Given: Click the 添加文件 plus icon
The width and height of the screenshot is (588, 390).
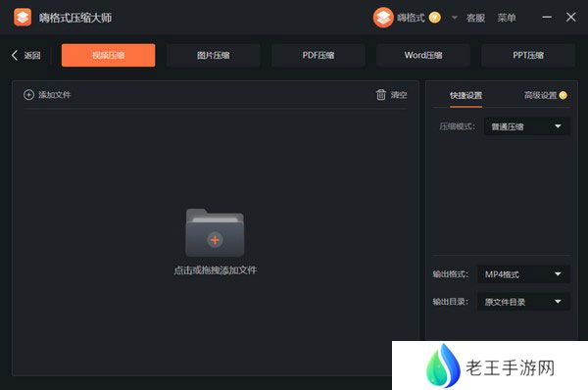Looking at the screenshot, I should [x=28, y=95].
